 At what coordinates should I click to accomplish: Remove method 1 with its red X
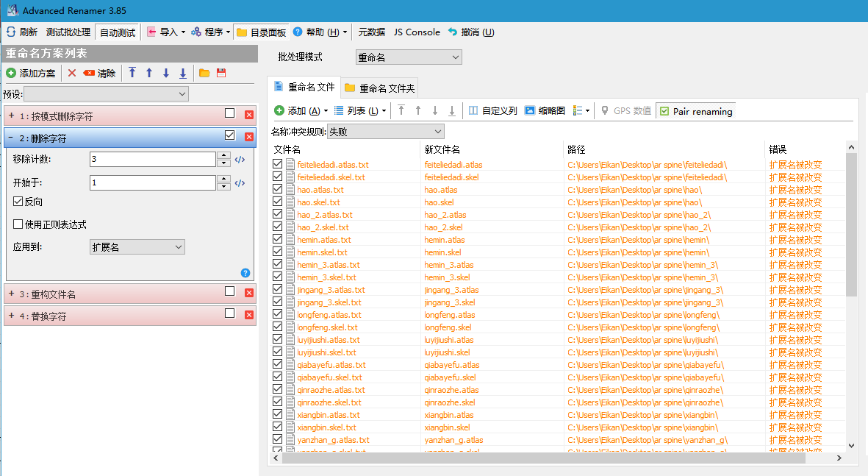point(249,115)
